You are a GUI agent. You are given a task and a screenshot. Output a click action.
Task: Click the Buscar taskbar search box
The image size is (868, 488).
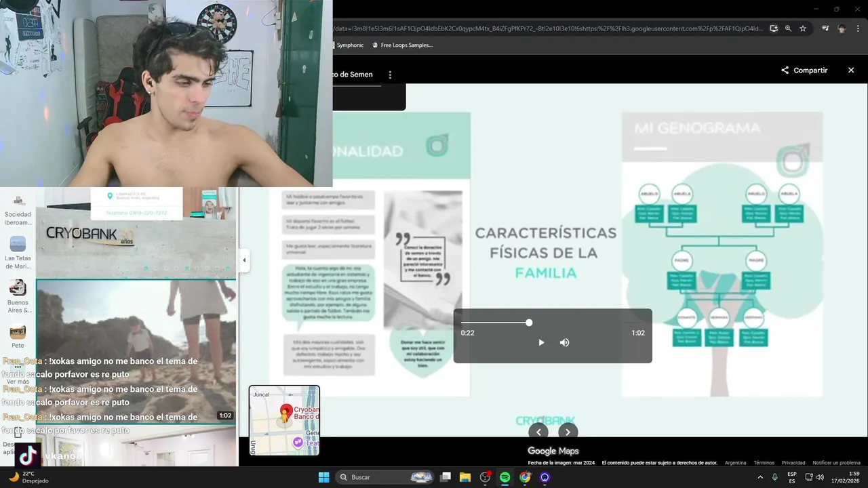coord(384,477)
